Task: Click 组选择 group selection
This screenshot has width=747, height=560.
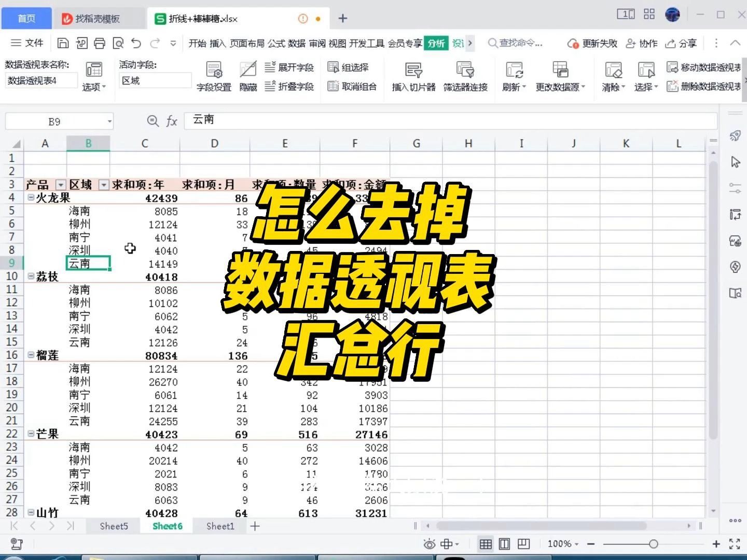Action: click(x=348, y=67)
